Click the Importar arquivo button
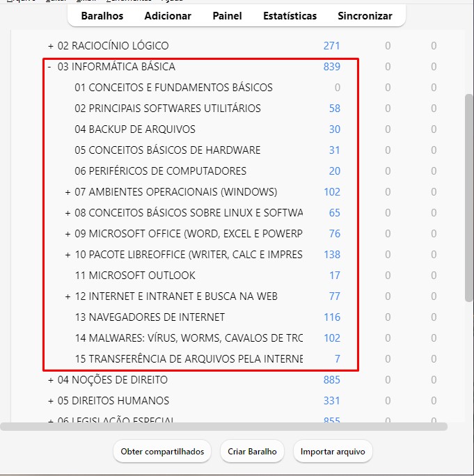This screenshot has width=474, height=476. [333, 452]
